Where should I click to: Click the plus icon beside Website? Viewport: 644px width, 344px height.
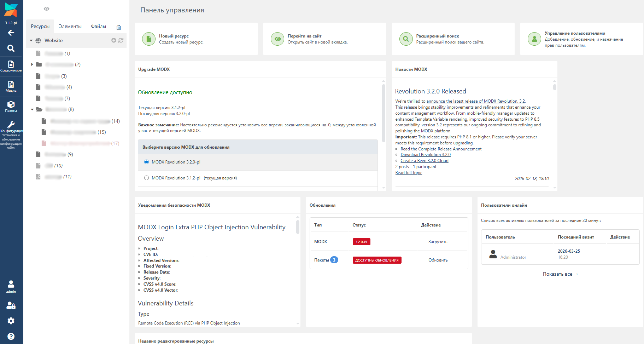coord(114,40)
